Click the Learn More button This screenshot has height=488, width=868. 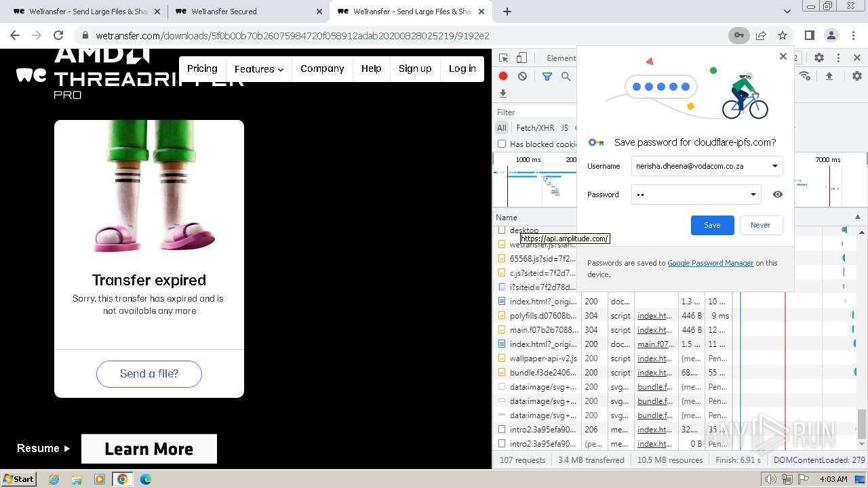[x=149, y=449]
